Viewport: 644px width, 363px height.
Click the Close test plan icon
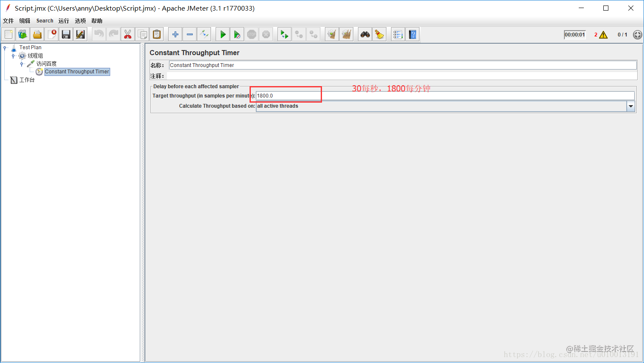[52, 34]
